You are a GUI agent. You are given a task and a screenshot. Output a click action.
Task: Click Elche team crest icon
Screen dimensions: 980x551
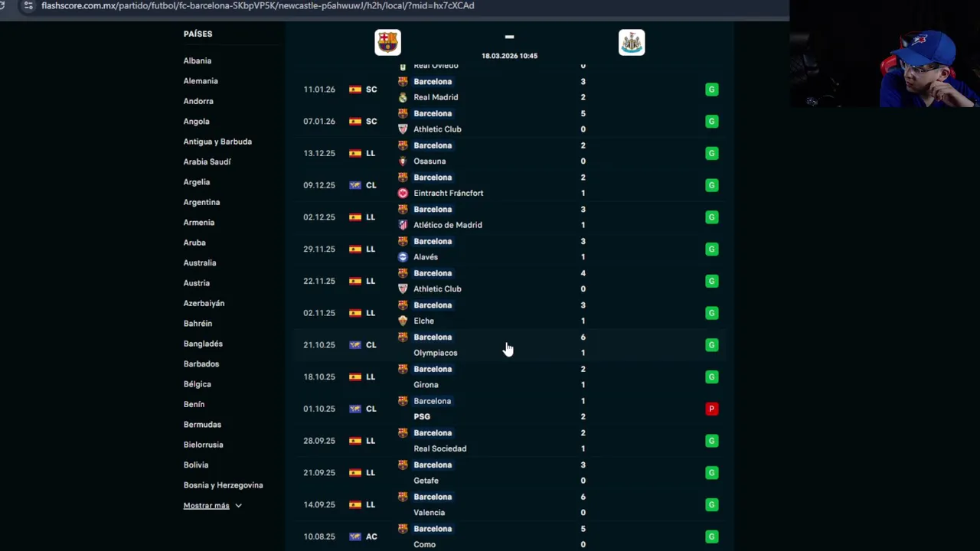[x=403, y=321]
